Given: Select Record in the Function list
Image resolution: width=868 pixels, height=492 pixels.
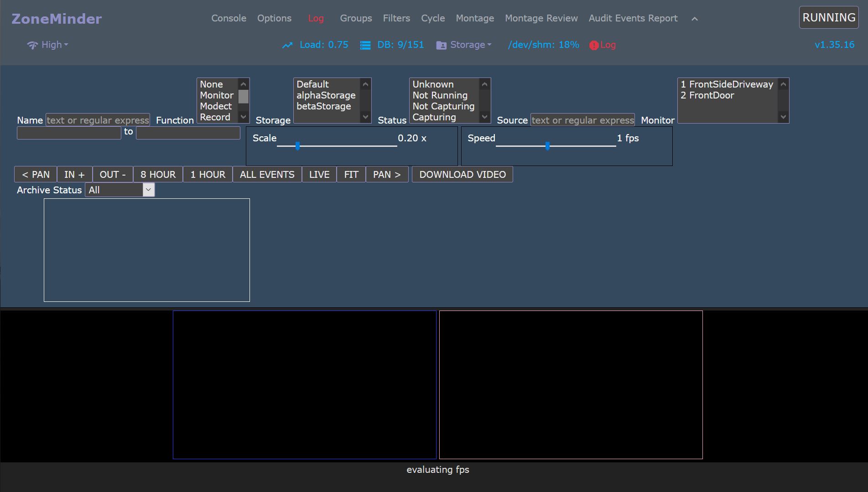Looking at the screenshot, I should tap(218, 117).
